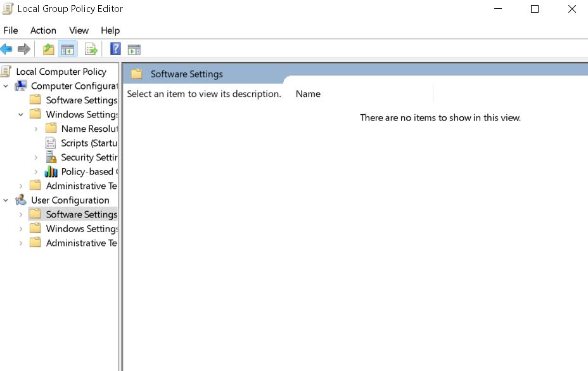Click the Scripts (Startup) script icon

(x=51, y=143)
